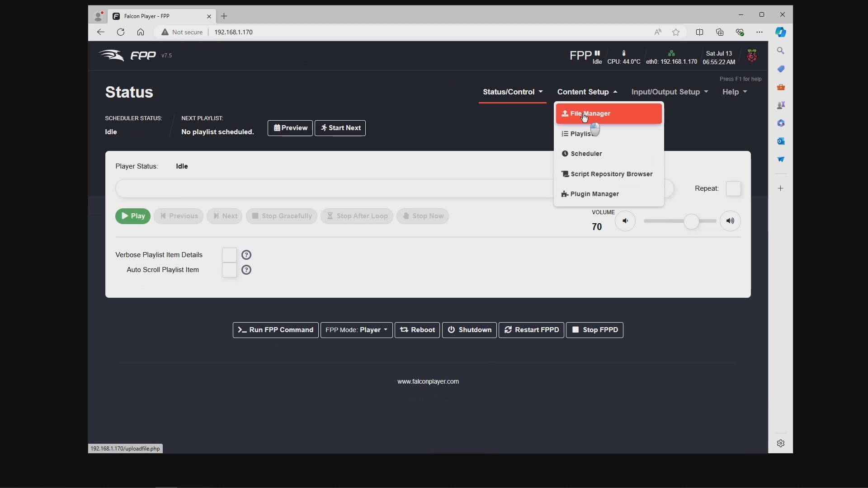Click the CPU temperature thermometer icon
868x488 pixels.
pos(624,53)
